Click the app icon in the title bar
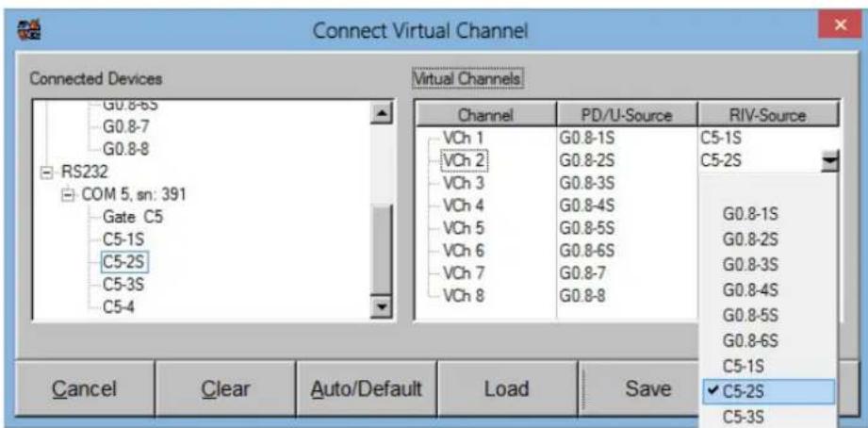 [x=30, y=28]
